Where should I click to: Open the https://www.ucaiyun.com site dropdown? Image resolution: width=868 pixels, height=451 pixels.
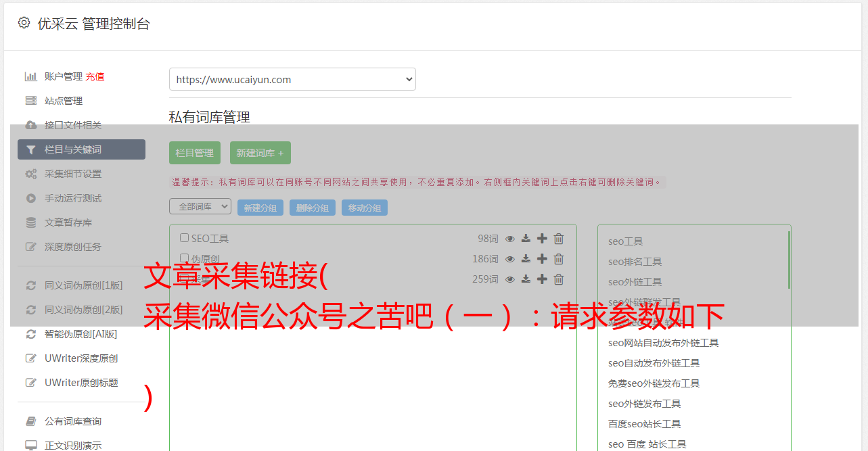(292, 79)
